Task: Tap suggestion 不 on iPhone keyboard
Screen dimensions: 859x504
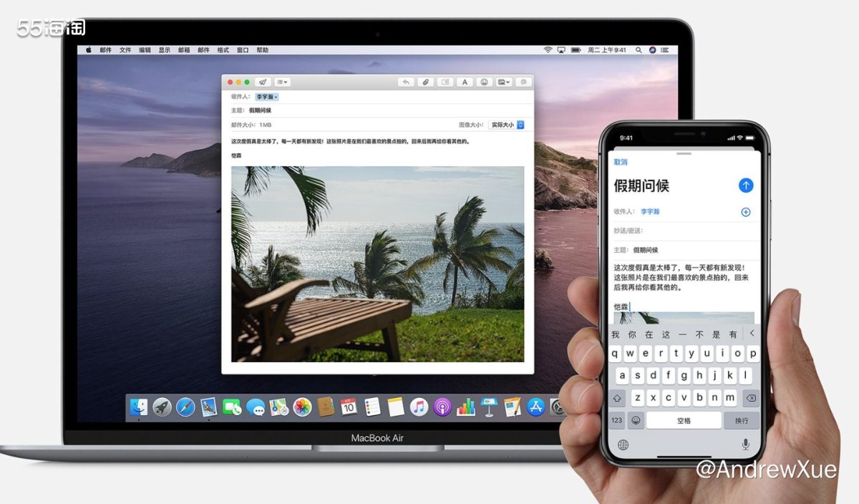Action: [x=699, y=334]
